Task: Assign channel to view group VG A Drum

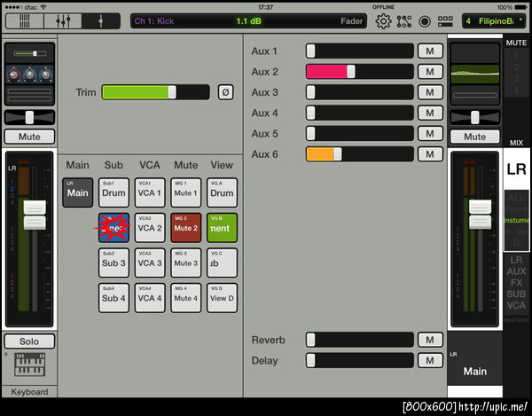Action: (x=222, y=192)
